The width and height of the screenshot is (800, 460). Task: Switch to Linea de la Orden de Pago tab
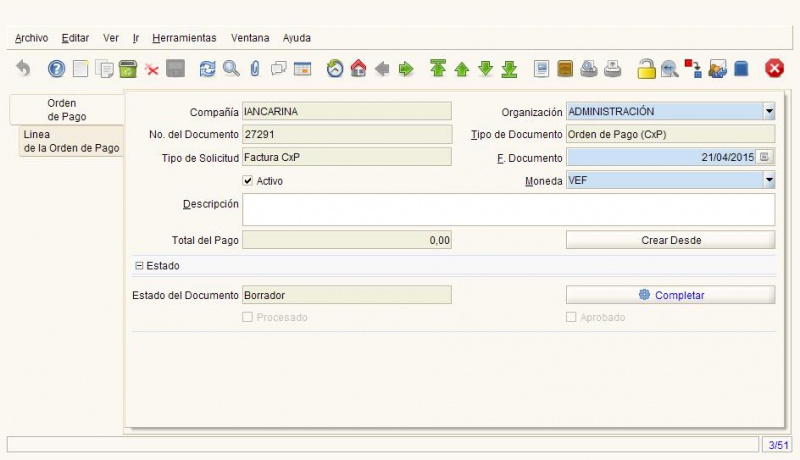[71, 141]
